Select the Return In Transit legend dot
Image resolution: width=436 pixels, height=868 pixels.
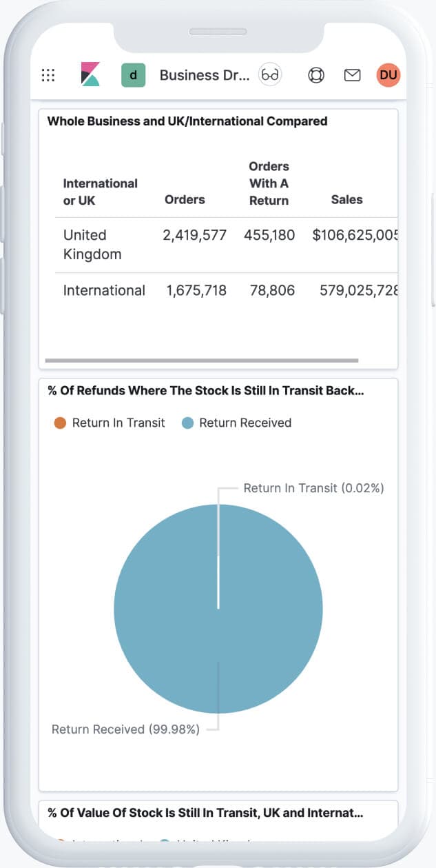[61, 423]
